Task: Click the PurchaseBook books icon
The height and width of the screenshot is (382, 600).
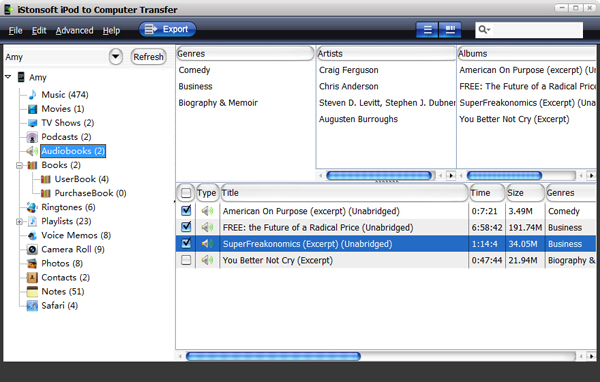Action: pos(46,193)
